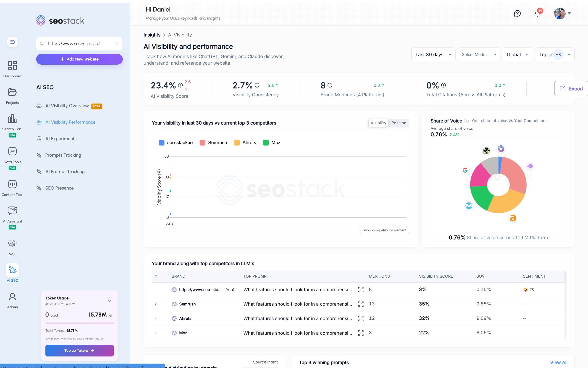
Task: Expand the Semrush top prompt row
Action: coord(361,304)
